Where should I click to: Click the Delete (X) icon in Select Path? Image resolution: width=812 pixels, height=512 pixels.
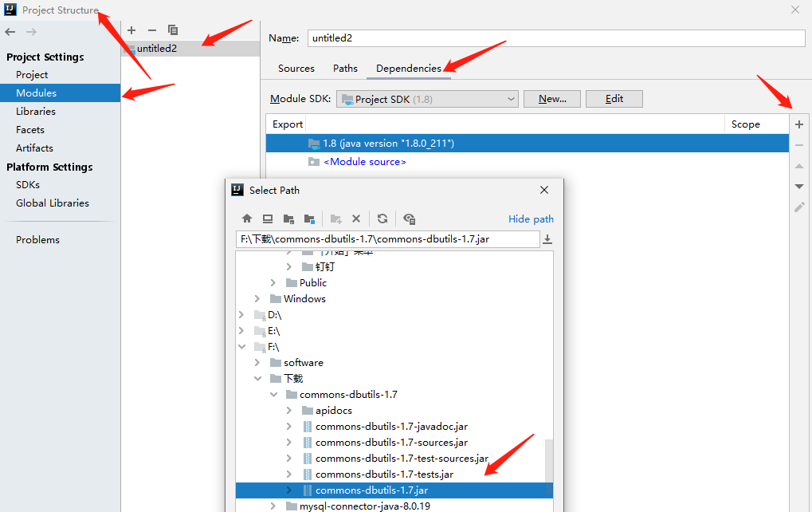point(355,219)
